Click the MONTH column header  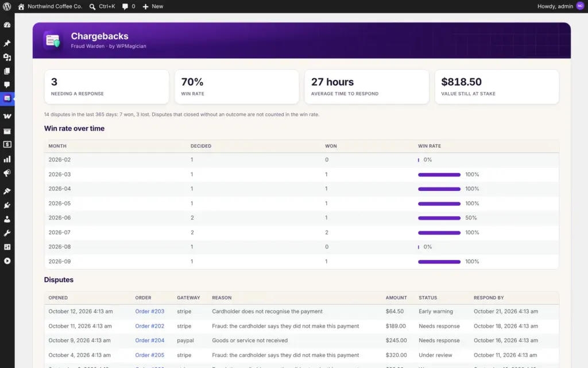pyautogui.click(x=57, y=146)
